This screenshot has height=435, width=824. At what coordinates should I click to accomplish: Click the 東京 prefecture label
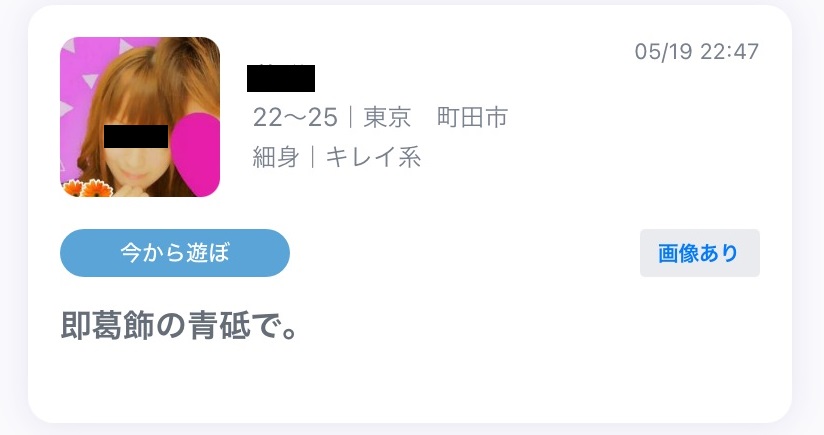pos(387,117)
